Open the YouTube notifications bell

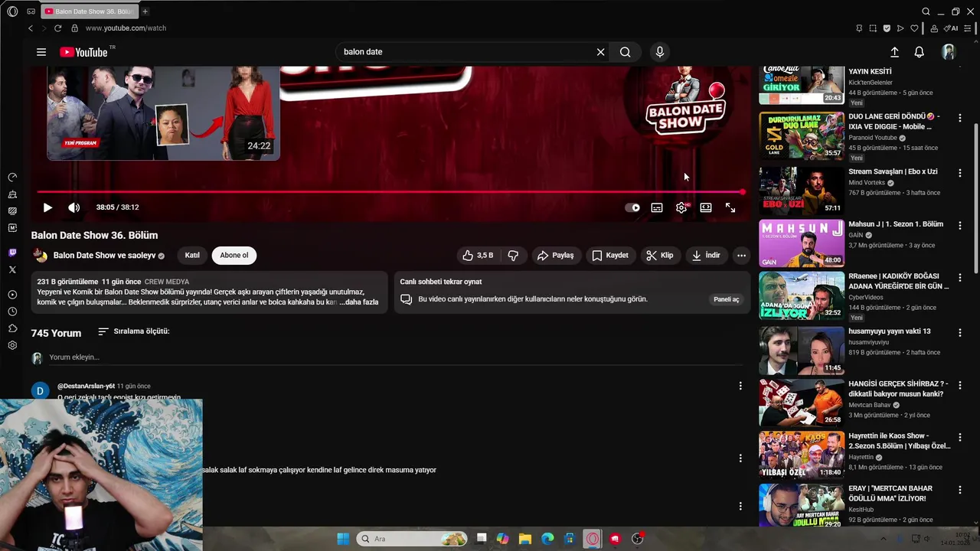click(x=920, y=52)
